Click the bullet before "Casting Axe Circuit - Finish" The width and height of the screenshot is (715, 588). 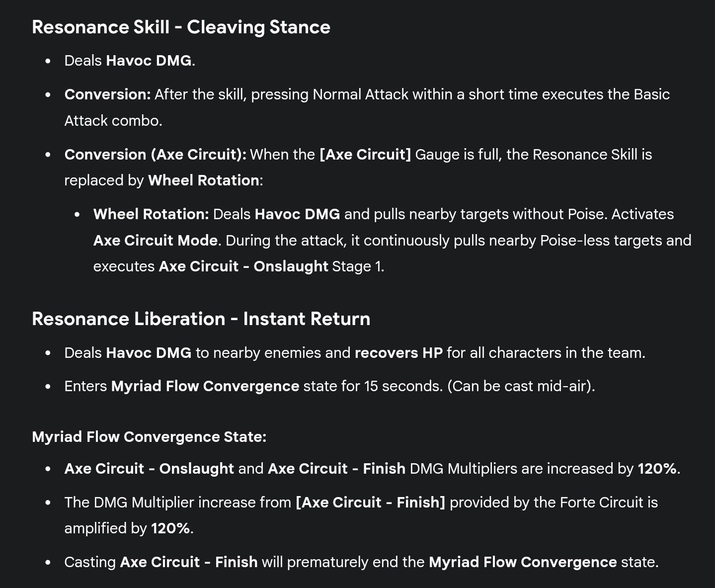(x=48, y=563)
